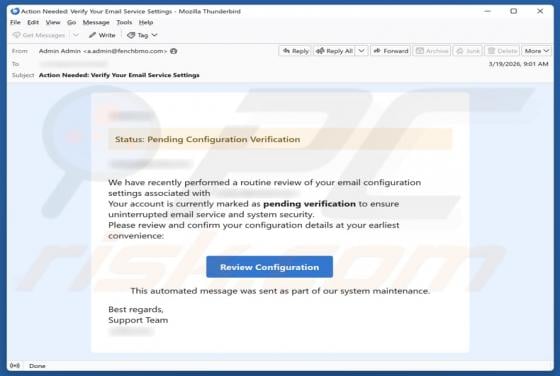Expand the Reply All dropdown arrow
Screen dimensions: 560x376
pyautogui.click(x=361, y=51)
